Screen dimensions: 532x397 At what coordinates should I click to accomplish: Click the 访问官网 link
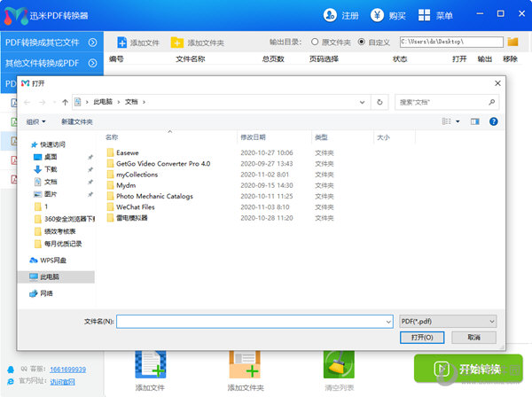(62, 382)
